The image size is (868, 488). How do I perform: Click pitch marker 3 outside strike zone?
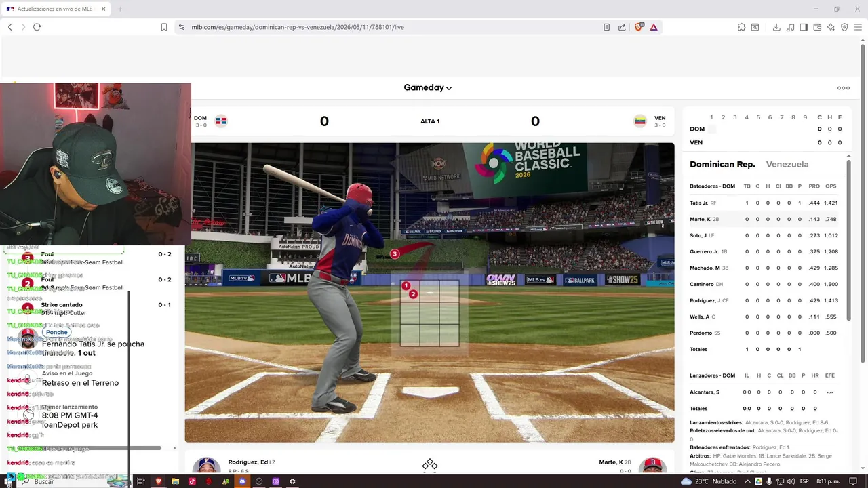click(x=395, y=253)
